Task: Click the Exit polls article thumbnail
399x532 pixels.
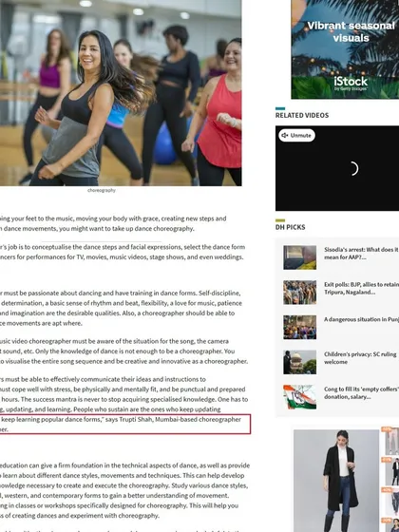Action: pyautogui.click(x=300, y=293)
